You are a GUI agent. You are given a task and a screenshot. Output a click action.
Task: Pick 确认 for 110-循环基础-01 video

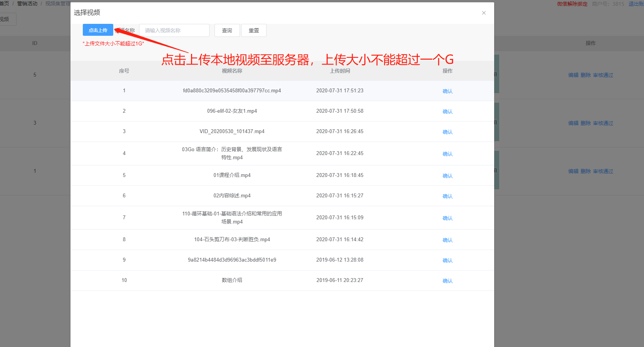447,218
